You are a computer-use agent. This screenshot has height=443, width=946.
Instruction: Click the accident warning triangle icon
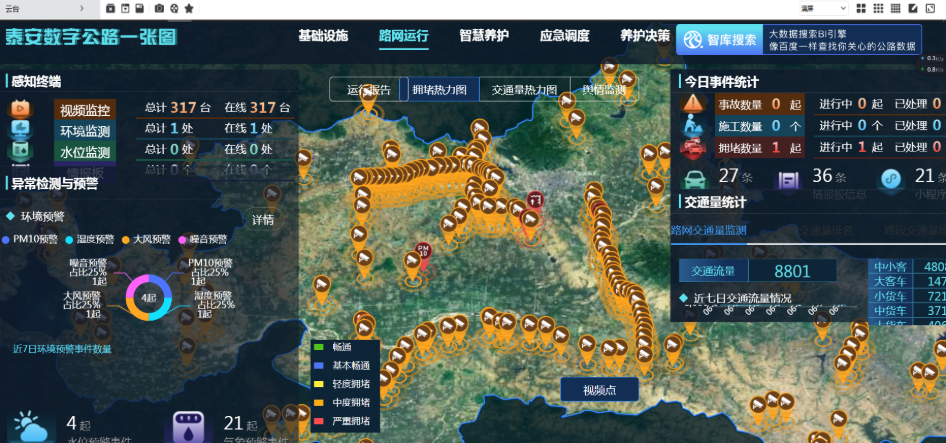694,103
